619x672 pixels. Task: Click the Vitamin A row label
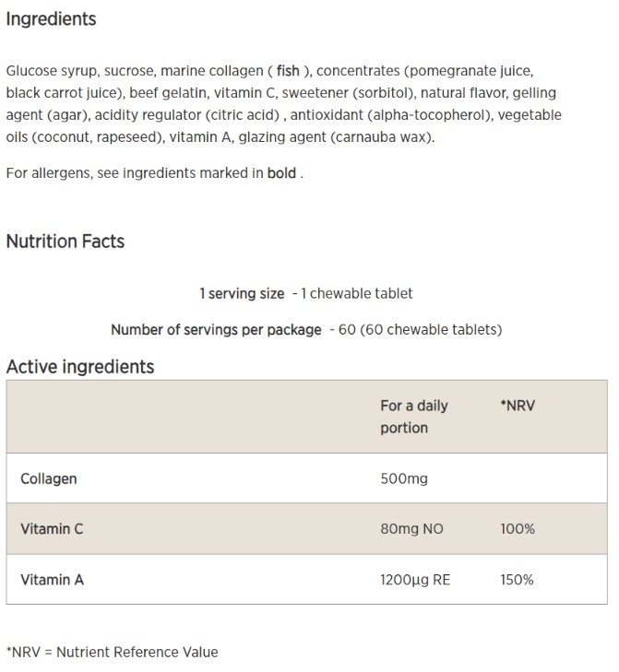pos(52,580)
